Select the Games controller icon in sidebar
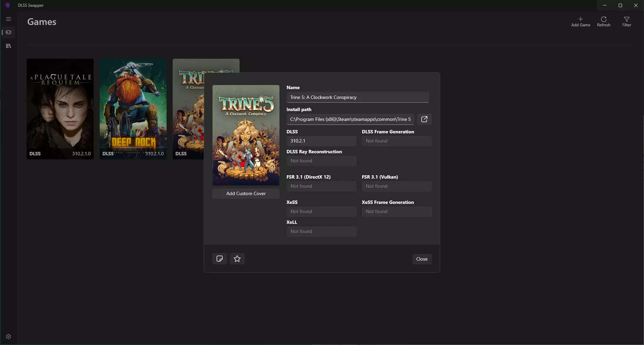Screen dimensions: 644x345 tap(8, 32)
